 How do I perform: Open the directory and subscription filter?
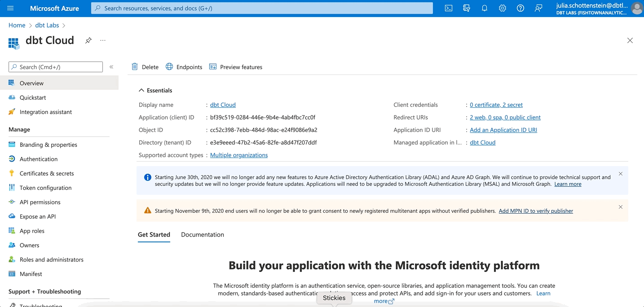point(466,8)
